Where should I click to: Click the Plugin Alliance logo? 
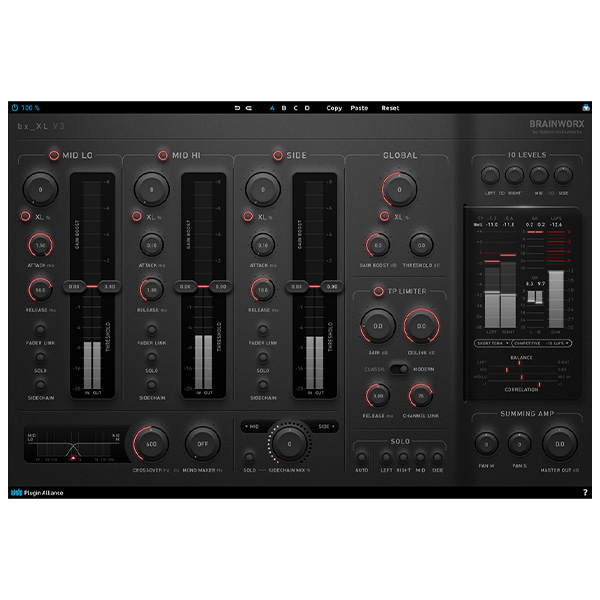[37, 492]
